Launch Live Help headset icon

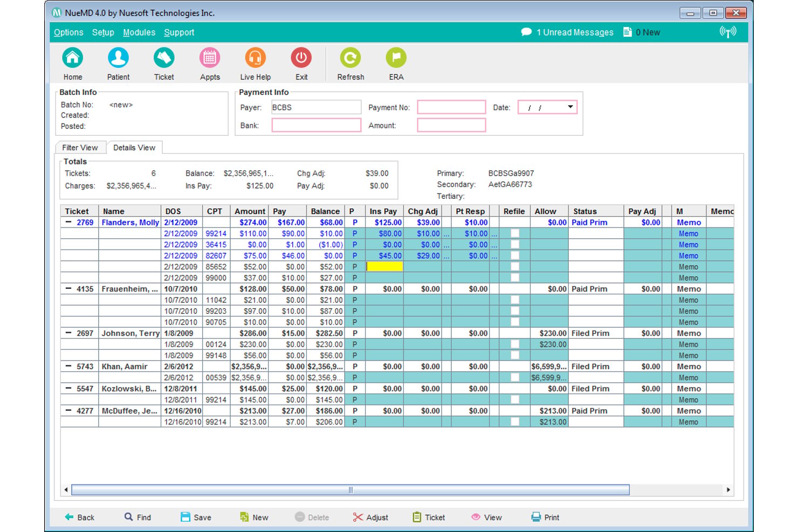pos(256,58)
